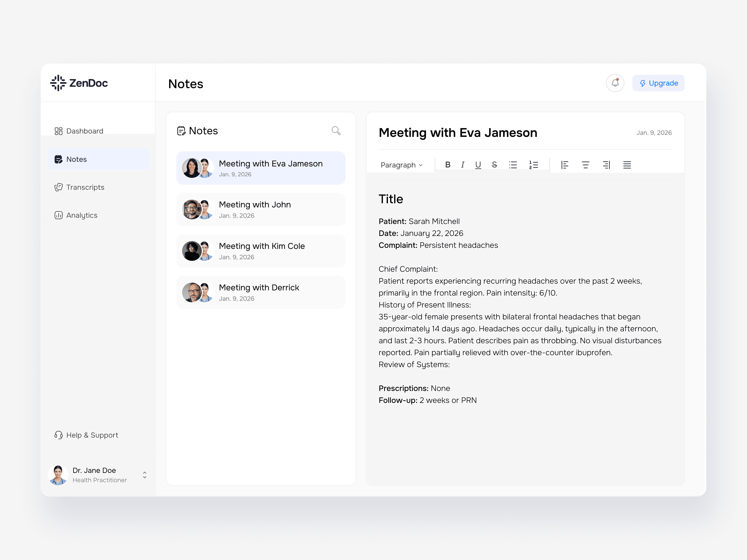This screenshot has width=747, height=560.
Task: Insert a numbered list
Action: [x=534, y=165]
